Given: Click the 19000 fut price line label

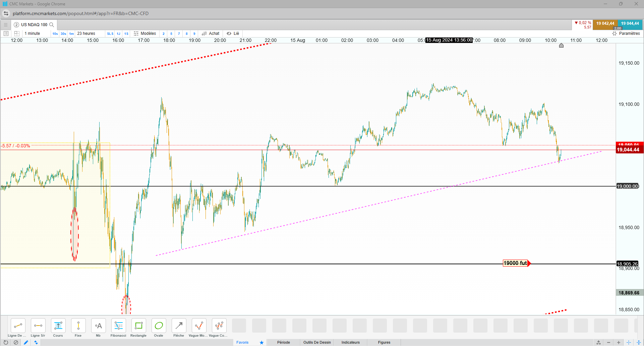Looking at the screenshot, I should (515, 263).
